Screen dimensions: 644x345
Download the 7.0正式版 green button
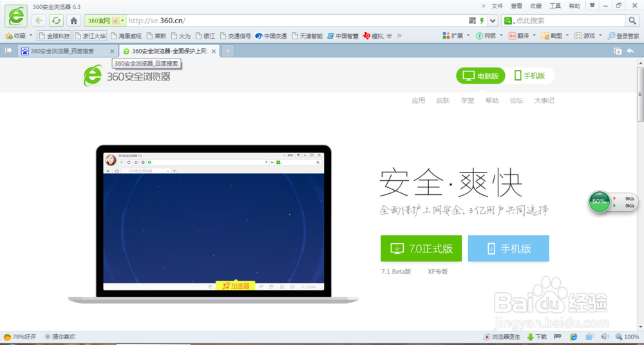tap(421, 248)
